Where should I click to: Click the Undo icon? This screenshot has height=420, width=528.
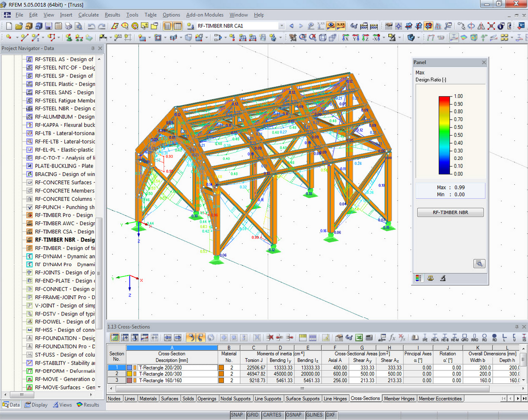click(x=91, y=26)
